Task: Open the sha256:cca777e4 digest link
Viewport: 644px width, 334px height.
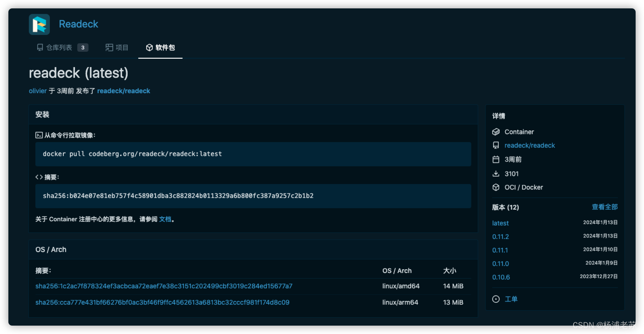Action: coord(163,302)
